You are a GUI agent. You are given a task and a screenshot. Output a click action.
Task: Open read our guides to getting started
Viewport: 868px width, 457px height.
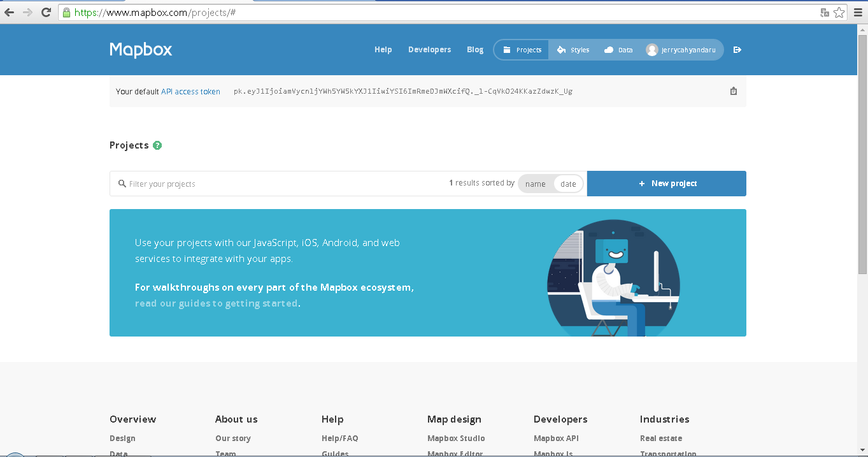(x=217, y=303)
